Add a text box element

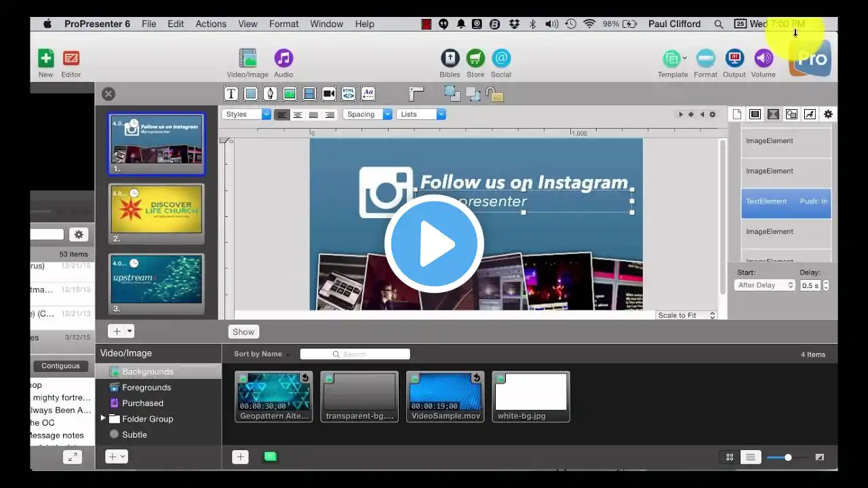[231, 94]
